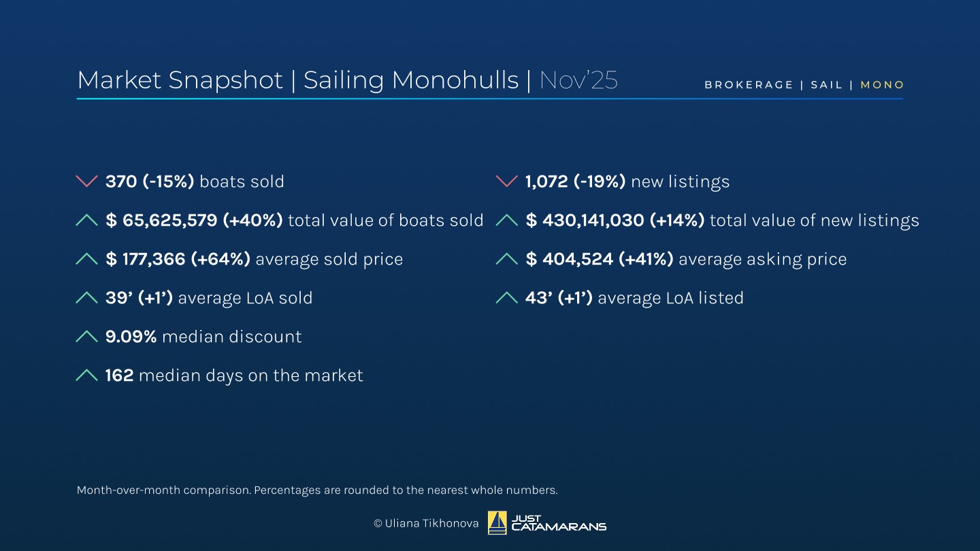This screenshot has height=551, width=980.
Task: Click the green up arrow beside total value of boats sold
Action: pyautogui.click(x=86, y=220)
